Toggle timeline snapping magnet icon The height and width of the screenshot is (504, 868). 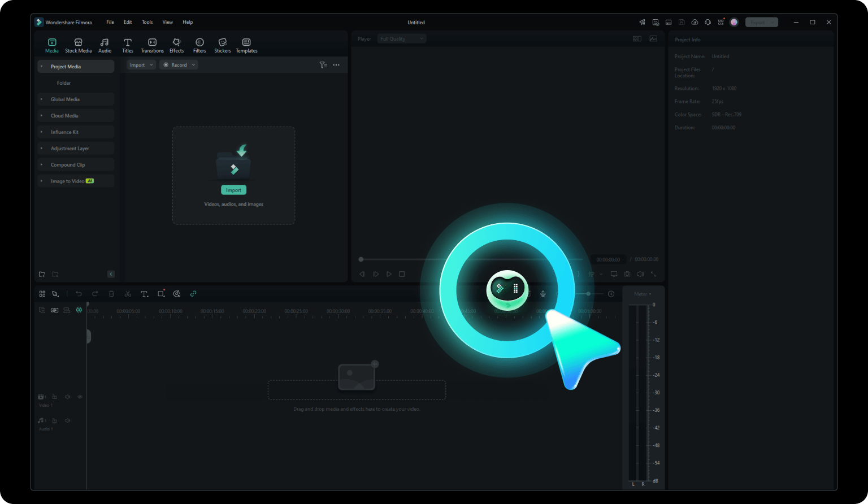[x=79, y=310]
